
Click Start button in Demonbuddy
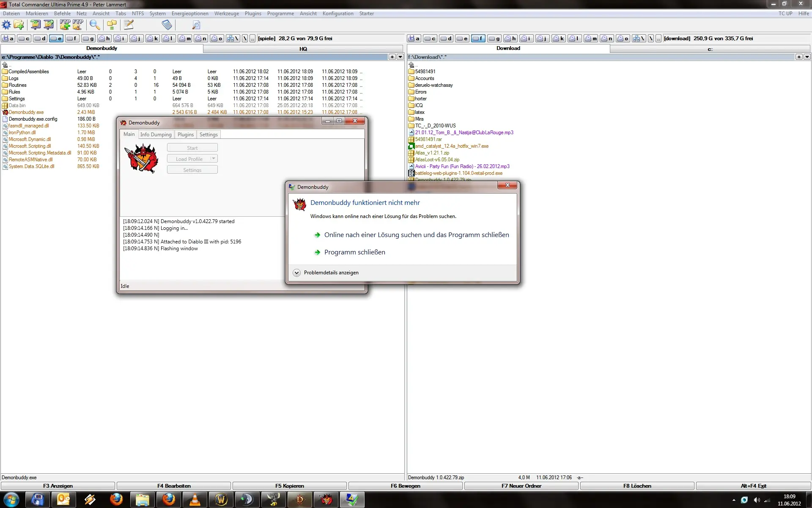pos(192,148)
